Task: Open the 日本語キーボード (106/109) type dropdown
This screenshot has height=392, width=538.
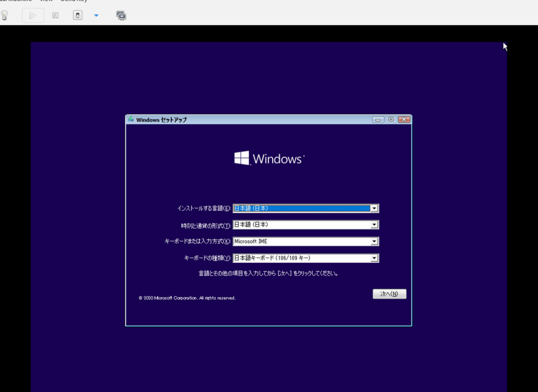Action: [374, 258]
